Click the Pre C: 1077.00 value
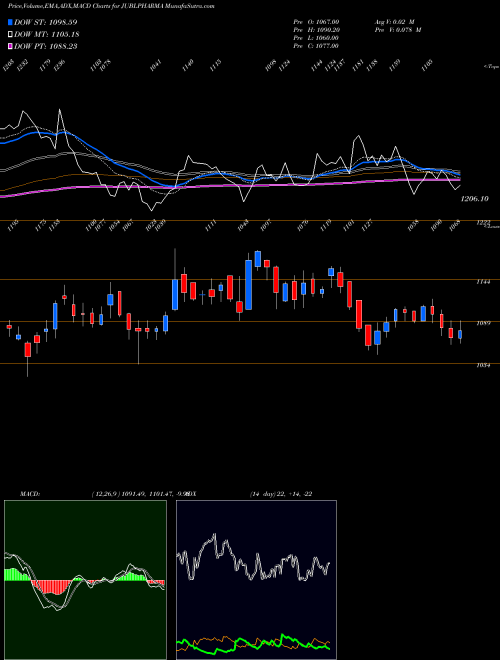Image resolution: width=500 pixels, height=660 pixels. [316, 46]
